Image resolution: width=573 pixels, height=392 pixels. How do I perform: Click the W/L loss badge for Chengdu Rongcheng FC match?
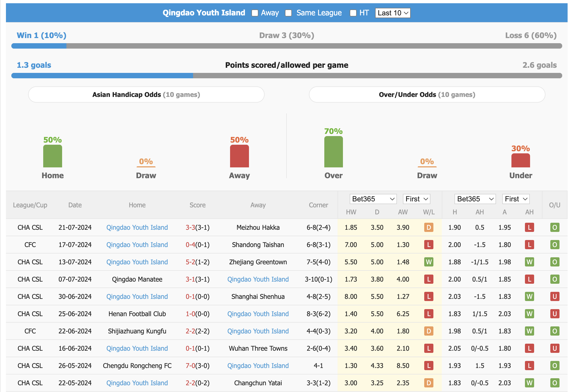point(429,366)
